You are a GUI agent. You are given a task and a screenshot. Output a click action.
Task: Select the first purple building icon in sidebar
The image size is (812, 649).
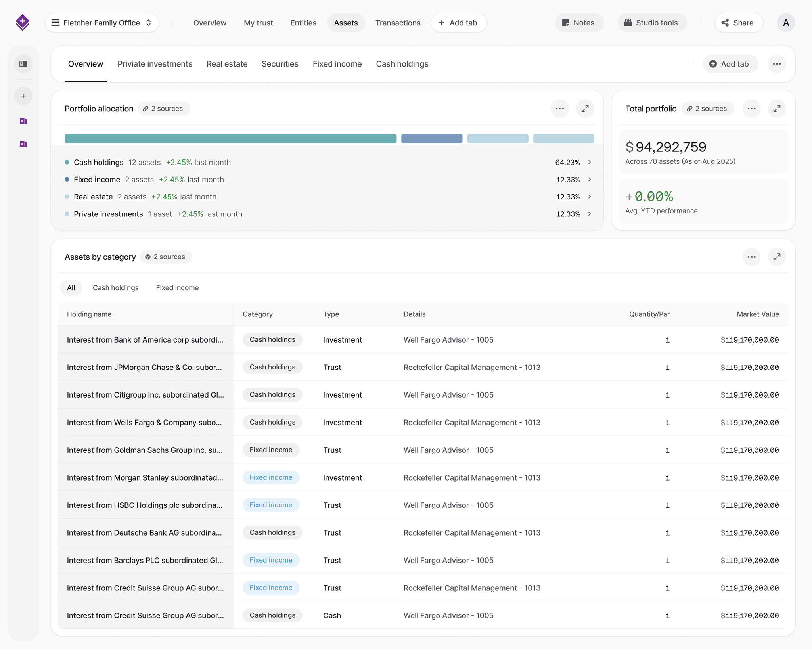[23, 121]
